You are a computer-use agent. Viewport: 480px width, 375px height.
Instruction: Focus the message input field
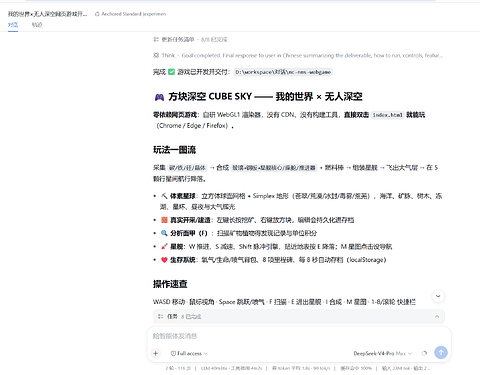[x=299, y=336]
